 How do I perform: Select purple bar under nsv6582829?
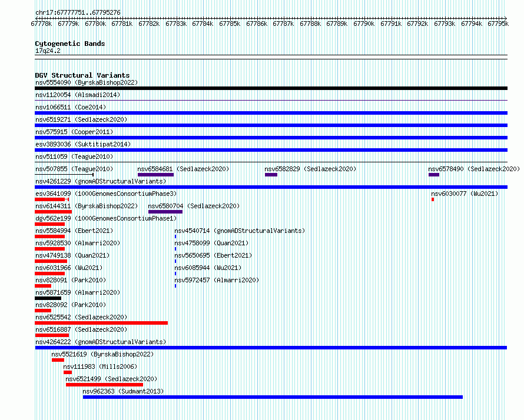pyautogui.click(x=271, y=175)
